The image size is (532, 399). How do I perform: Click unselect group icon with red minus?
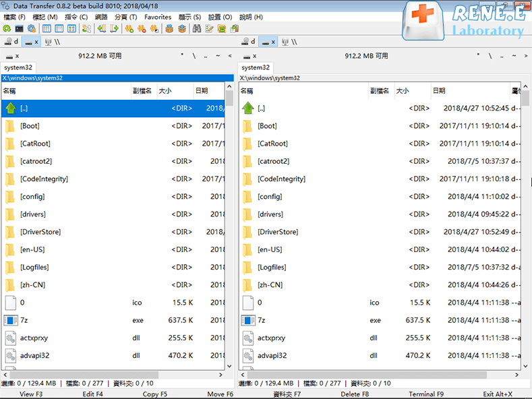tap(142, 29)
